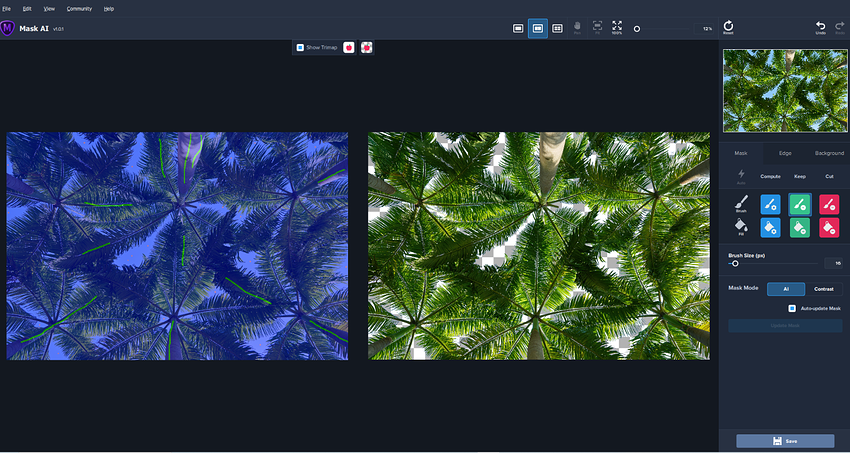The height and width of the screenshot is (453, 850).
Task: Zoom the view to 100%
Action: click(617, 27)
